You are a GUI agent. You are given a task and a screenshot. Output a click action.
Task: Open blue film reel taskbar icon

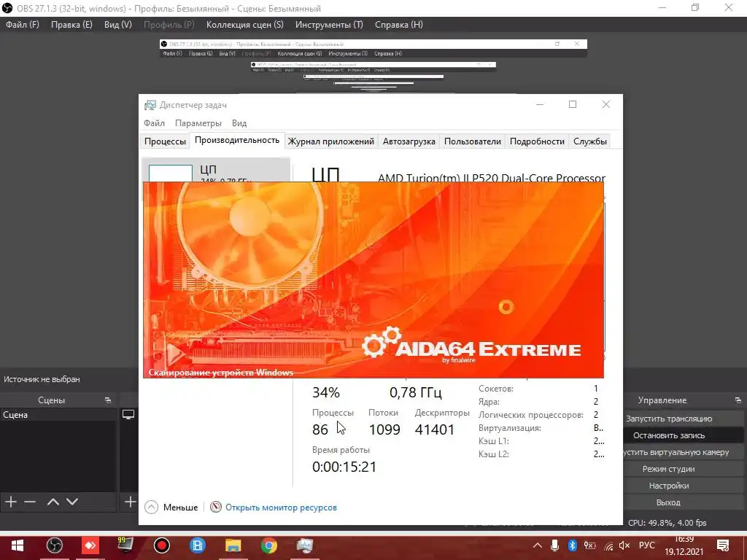coord(197,545)
